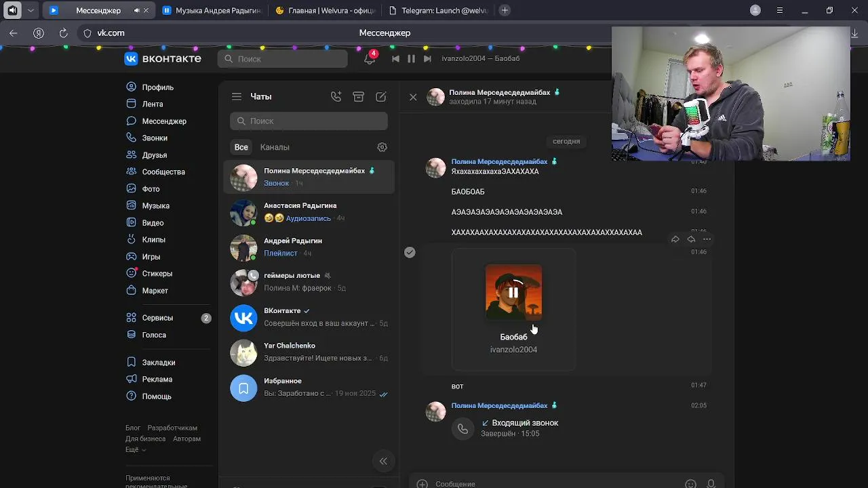The image size is (868, 488).
Task: Open chat with Yar Chalchenko
Action: pos(309,352)
